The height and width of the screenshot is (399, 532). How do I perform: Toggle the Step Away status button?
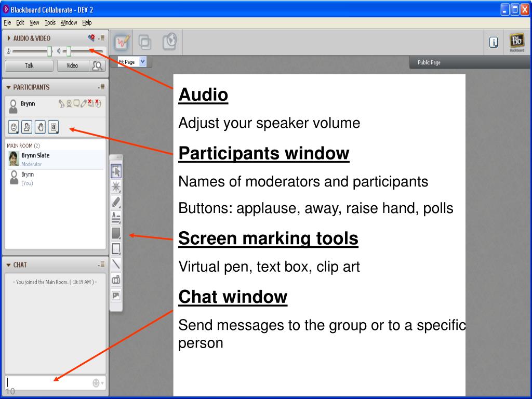pyautogui.click(x=27, y=127)
